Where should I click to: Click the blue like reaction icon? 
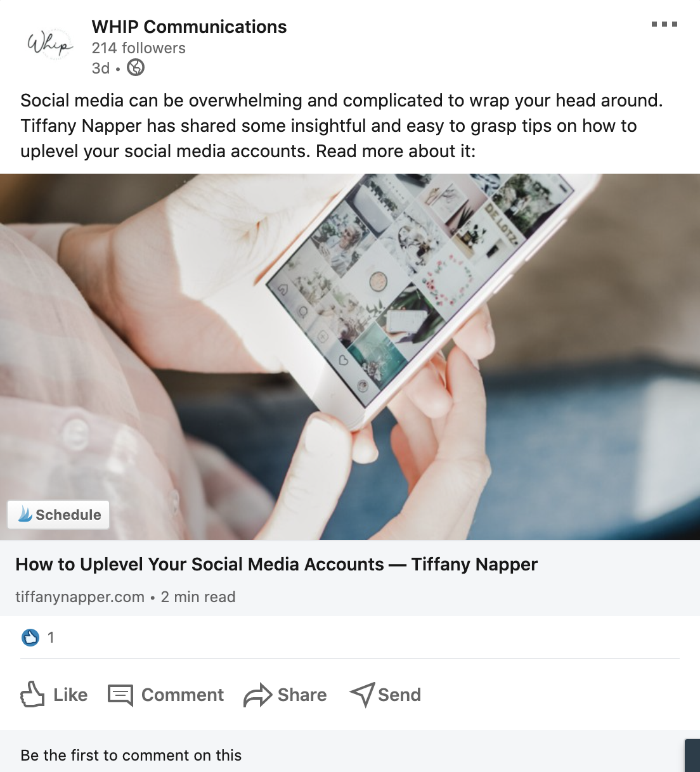click(x=30, y=638)
